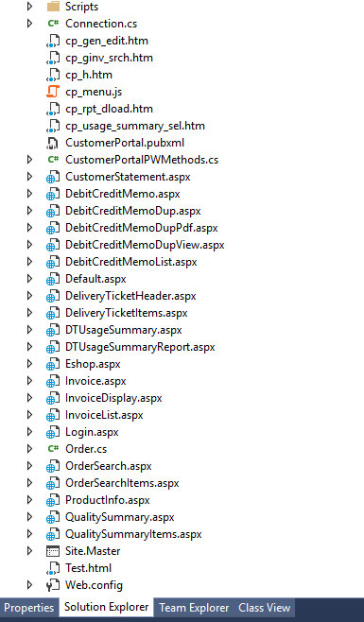Select the CustomerPortal.pubxml file name
Viewport: 364px width, 622px height.
coord(125,143)
